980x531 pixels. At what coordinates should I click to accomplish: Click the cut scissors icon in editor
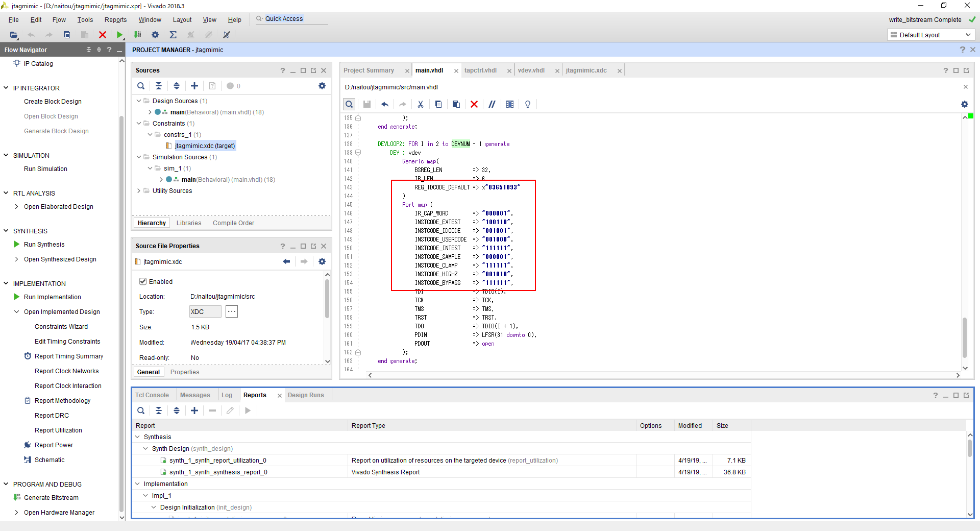421,104
